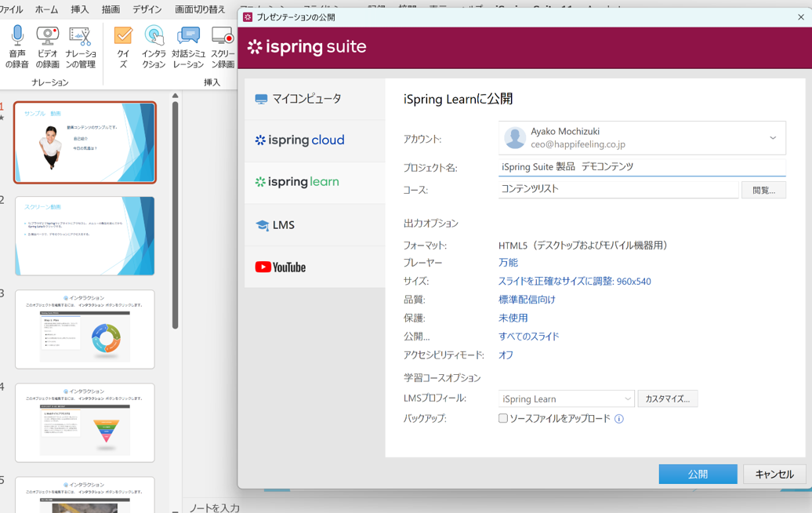
Task: Open the デザイン ribbon tab
Action: [x=147, y=9]
